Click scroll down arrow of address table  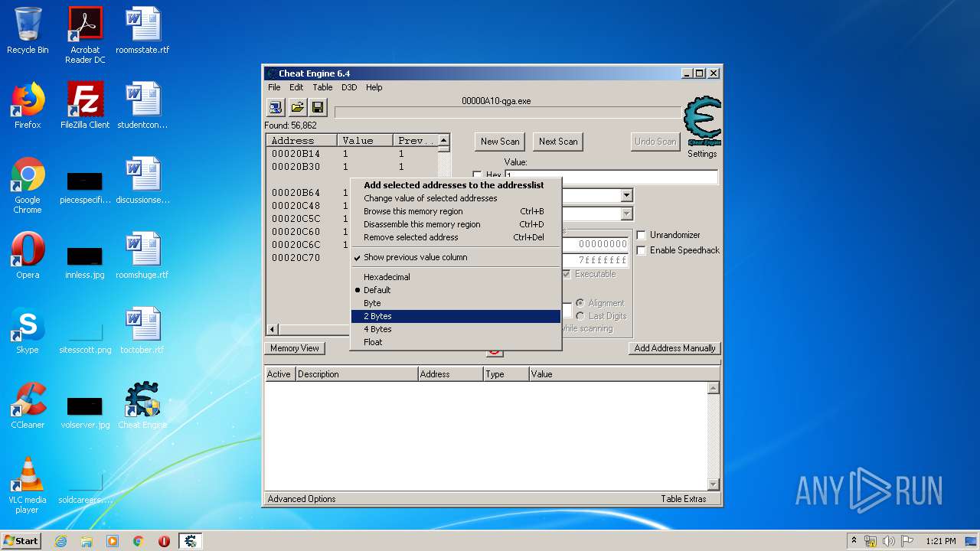click(714, 484)
